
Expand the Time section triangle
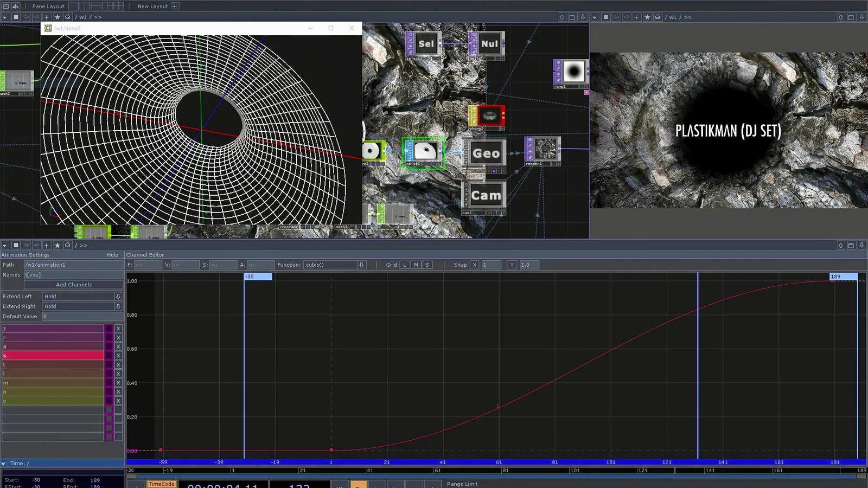pos(4,463)
